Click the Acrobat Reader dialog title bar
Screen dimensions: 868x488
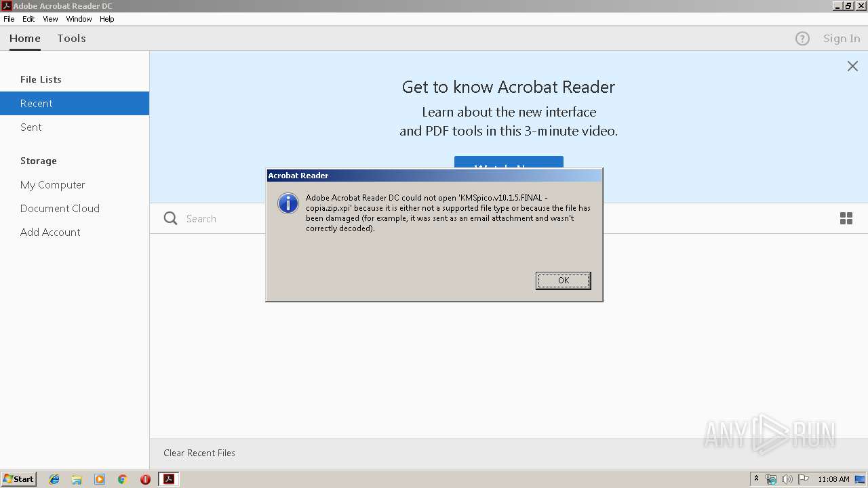click(x=434, y=176)
